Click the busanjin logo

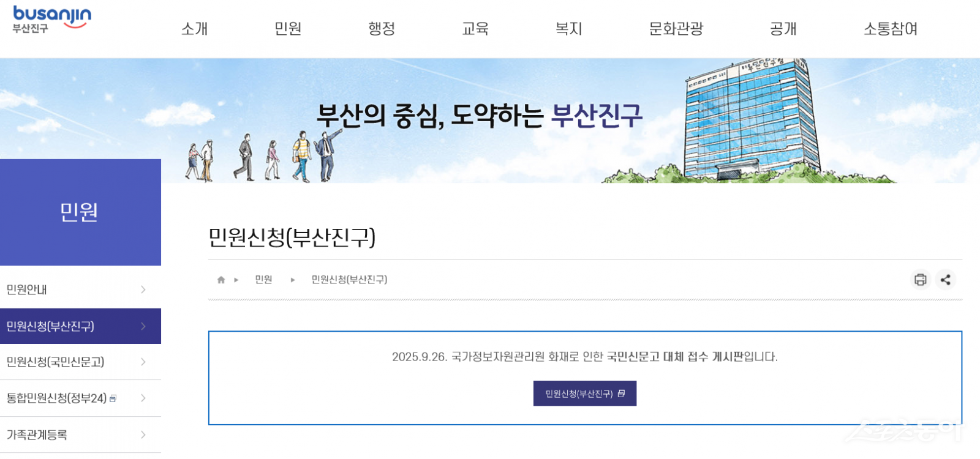(x=51, y=20)
